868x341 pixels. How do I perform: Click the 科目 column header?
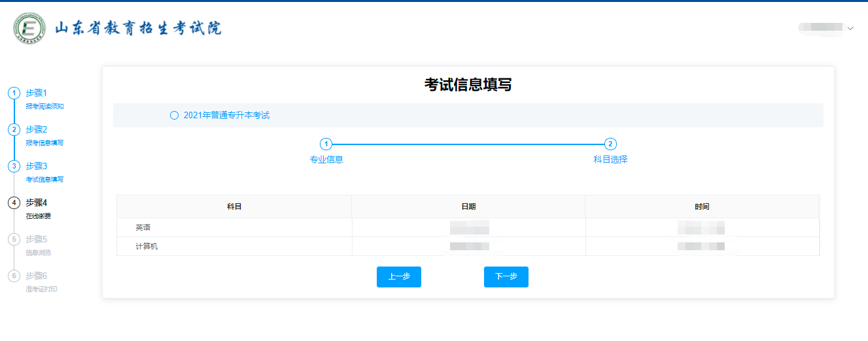coord(234,206)
